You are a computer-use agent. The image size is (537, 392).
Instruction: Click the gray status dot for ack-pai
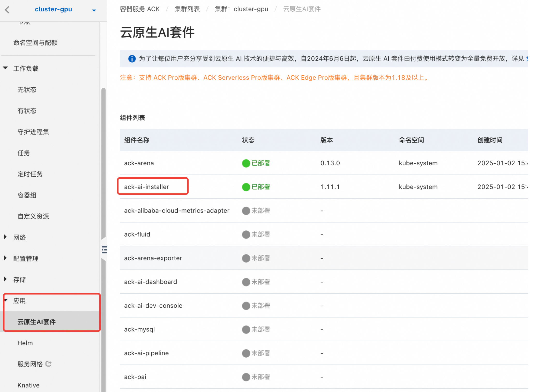[246, 377]
